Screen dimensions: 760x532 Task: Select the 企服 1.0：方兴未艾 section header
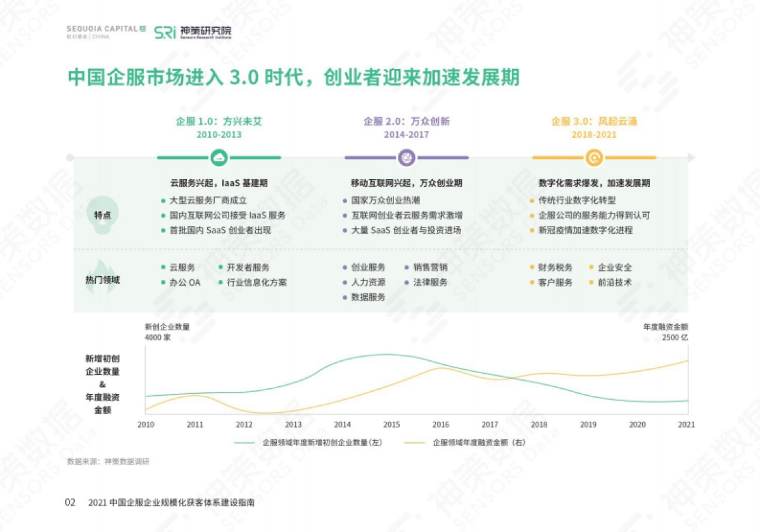click(218, 122)
